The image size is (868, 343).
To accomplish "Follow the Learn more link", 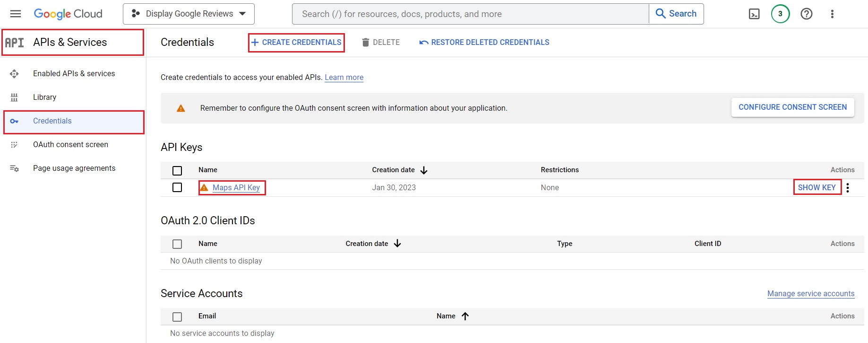I will 344,77.
